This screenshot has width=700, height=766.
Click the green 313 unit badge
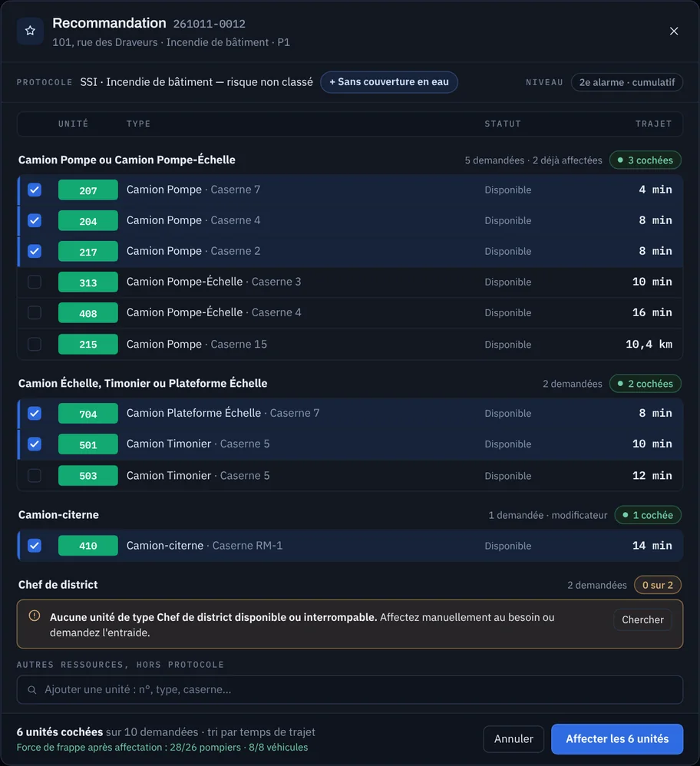[88, 282]
